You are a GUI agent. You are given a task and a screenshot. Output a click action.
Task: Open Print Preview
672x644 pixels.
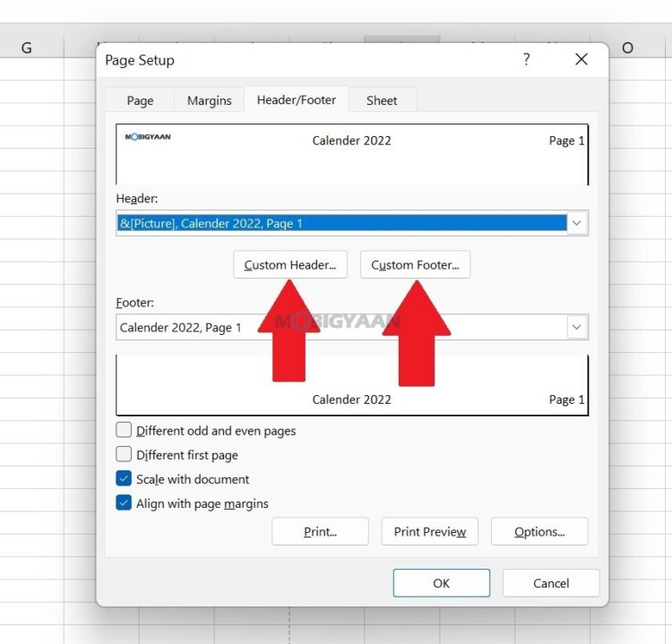pos(430,531)
